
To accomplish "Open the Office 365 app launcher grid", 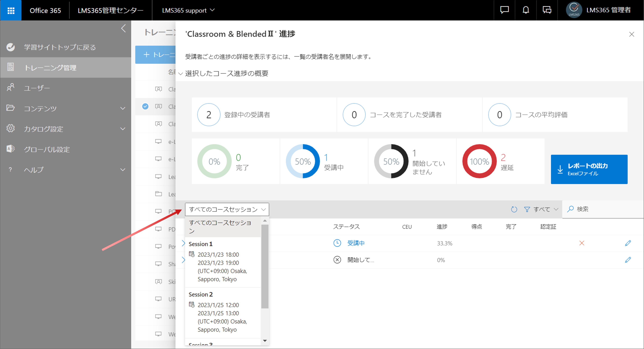I will click(x=11, y=10).
